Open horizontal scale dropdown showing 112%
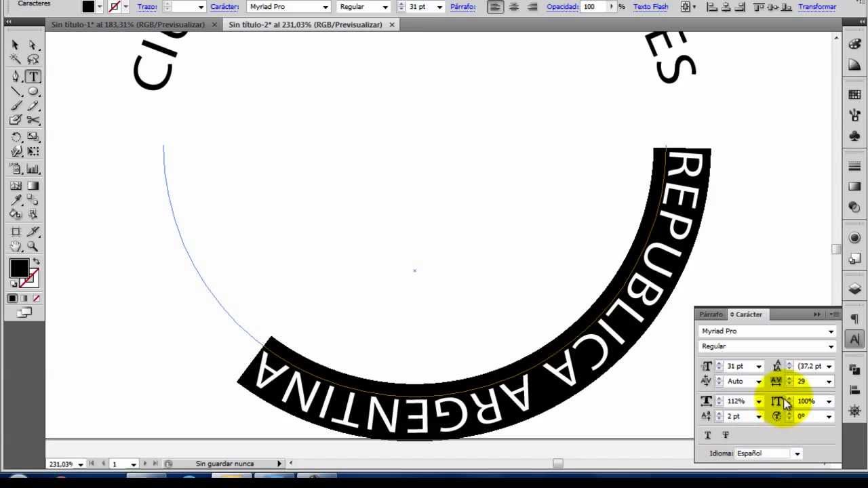868x488 pixels. (x=759, y=402)
